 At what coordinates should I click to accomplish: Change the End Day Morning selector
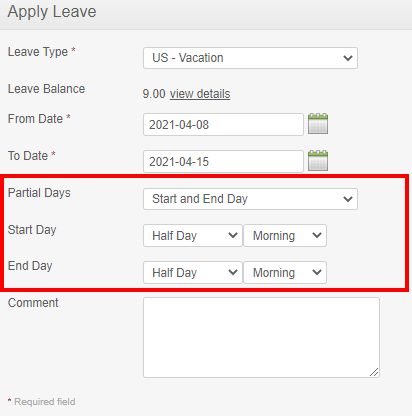click(285, 273)
